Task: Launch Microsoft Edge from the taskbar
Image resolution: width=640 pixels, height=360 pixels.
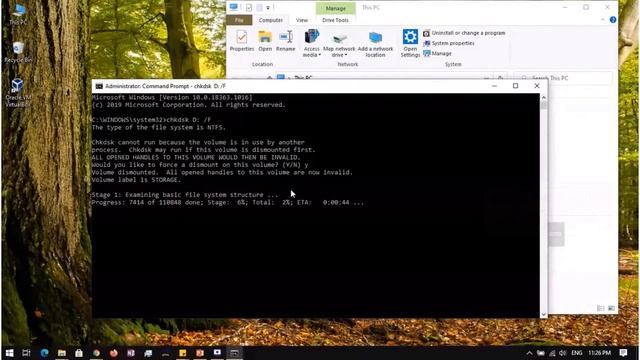Action: coord(44,353)
